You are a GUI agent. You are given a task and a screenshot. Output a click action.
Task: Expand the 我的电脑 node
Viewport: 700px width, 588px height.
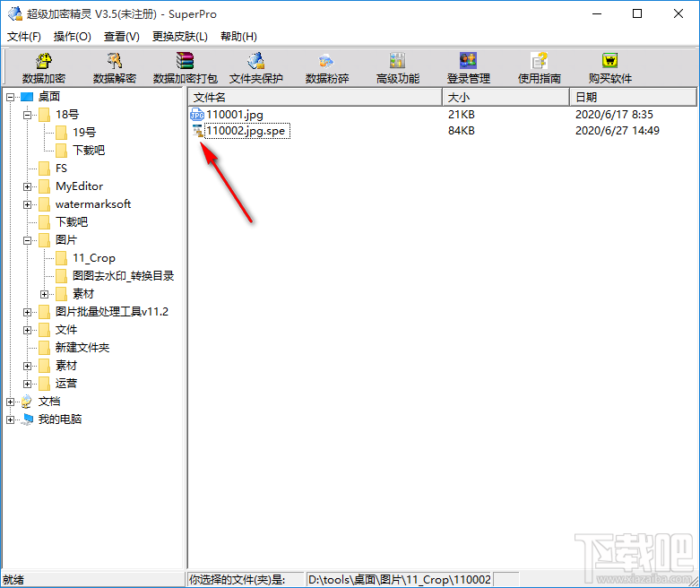(x=10, y=419)
